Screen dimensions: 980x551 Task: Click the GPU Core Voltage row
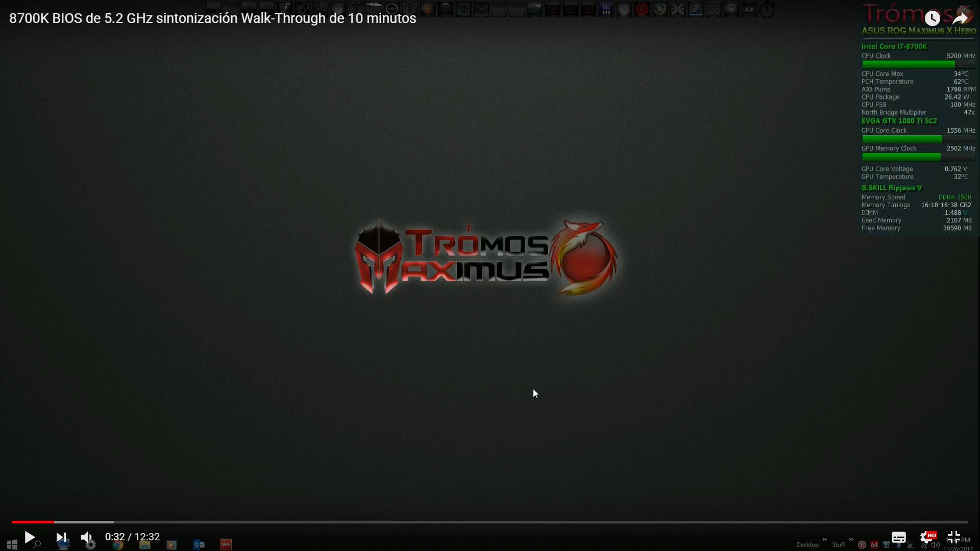pyautogui.click(x=915, y=169)
